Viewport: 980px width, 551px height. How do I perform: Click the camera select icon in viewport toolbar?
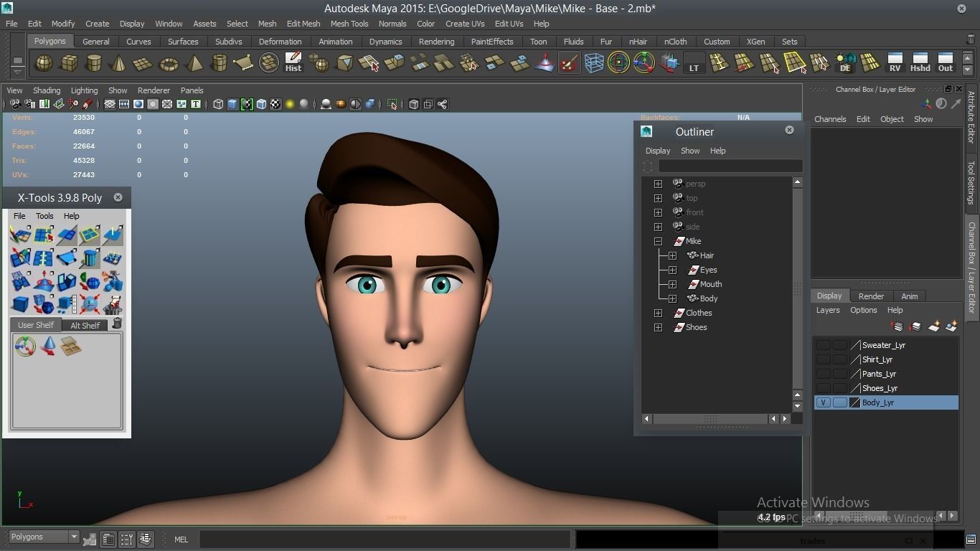[x=15, y=104]
